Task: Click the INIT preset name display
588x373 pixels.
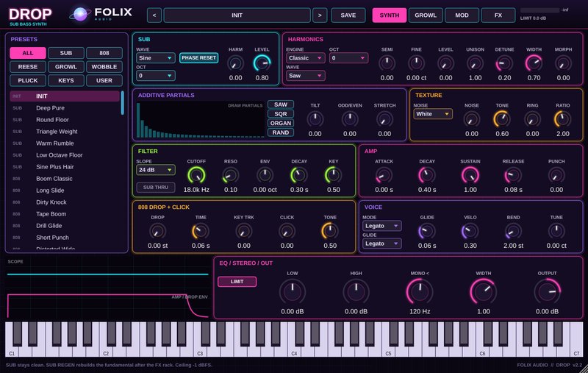Action: [237, 15]
